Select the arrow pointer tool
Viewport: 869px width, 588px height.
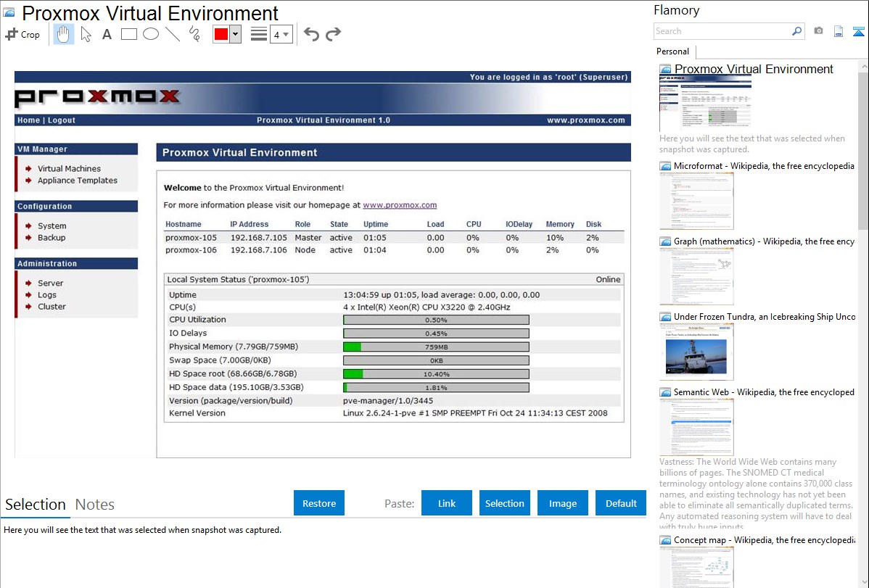[x=86, y=34]
